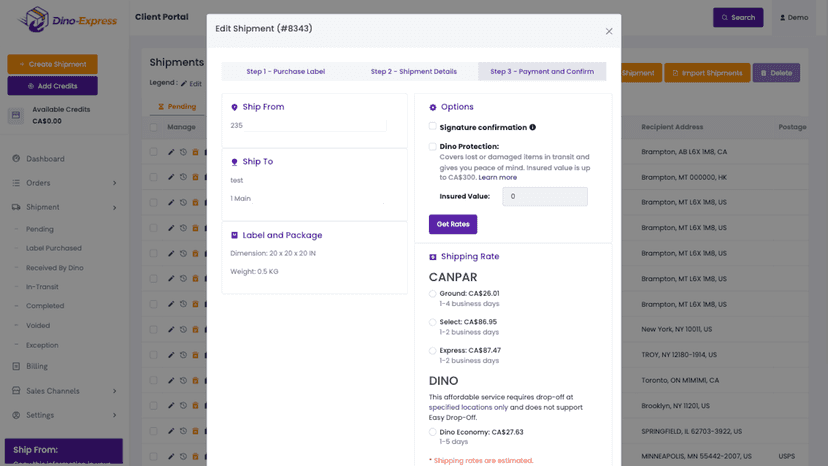The height and width of the screenshot is (466, 828).
Task: Tick the checkbox for the Brampton AB row
Action: [154, 152]
